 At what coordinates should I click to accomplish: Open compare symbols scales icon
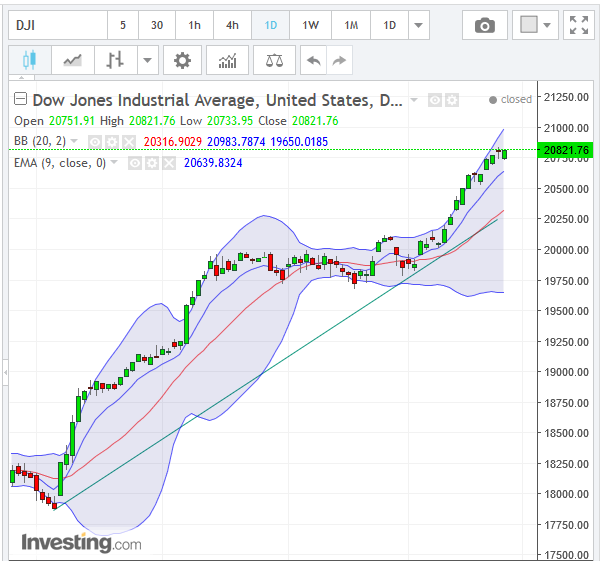[x=274, y=60]
